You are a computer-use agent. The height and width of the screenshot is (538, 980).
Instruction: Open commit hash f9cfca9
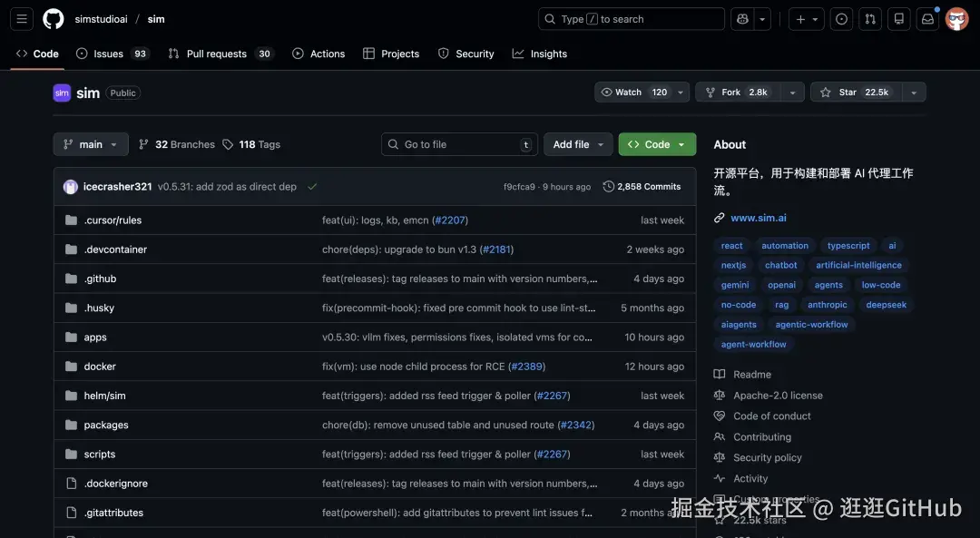pyautogui.click(x=519, y=187)
